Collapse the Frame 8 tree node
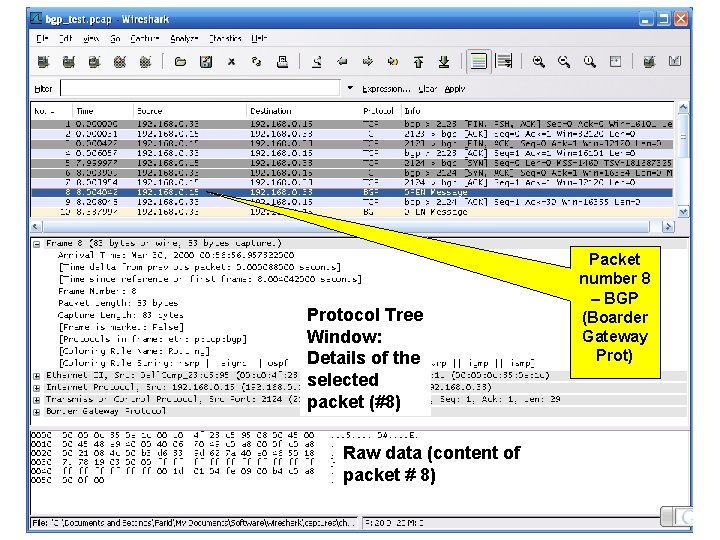This screenshot has height=540, width=720. click(x=37, y=244)
